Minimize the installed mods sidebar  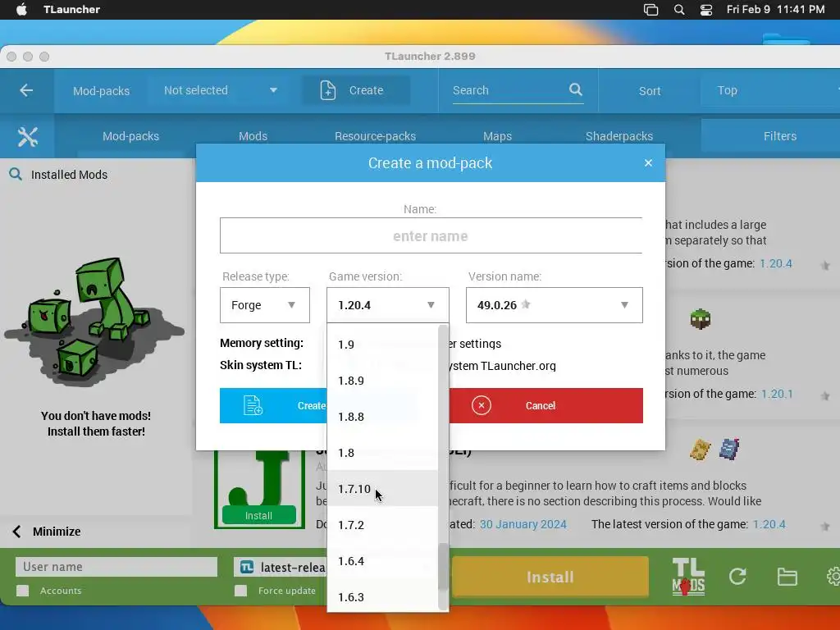[x=46, y=532]
